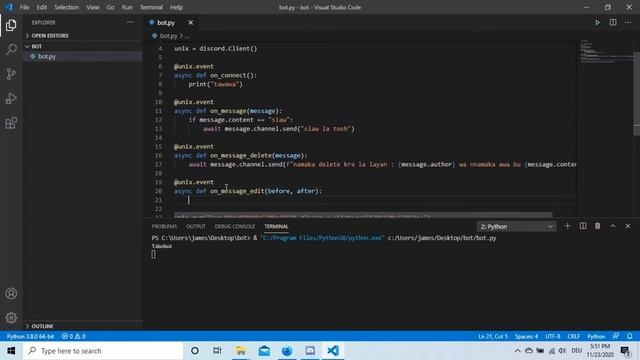Screen dimensions: 640x360
Task: Open the Run and Debug view
Action: point(11,98)
